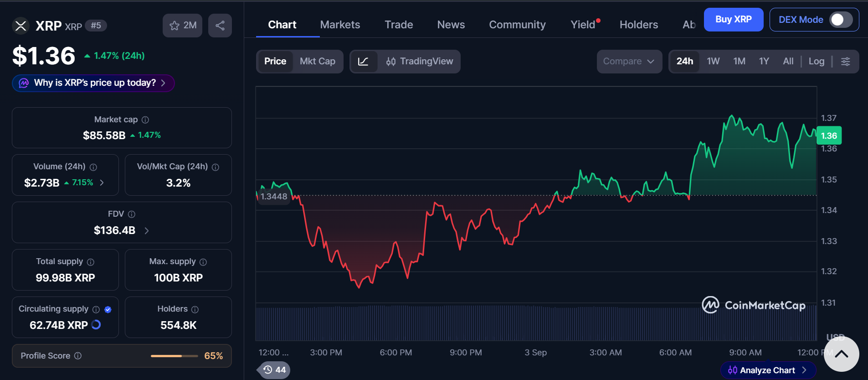Image resolution: width=868 pixels, height=380 pixels.
Task: Set chart range to 24h
Action: (x=684, y=62)
